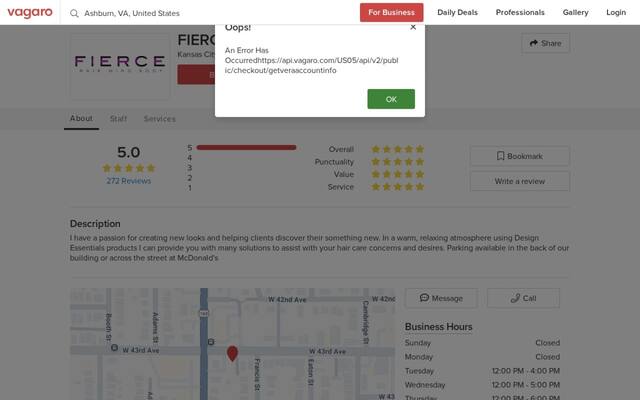640x400 pixels.
Task: Click the 5-star rating bar
Action: tap(246, 148)
